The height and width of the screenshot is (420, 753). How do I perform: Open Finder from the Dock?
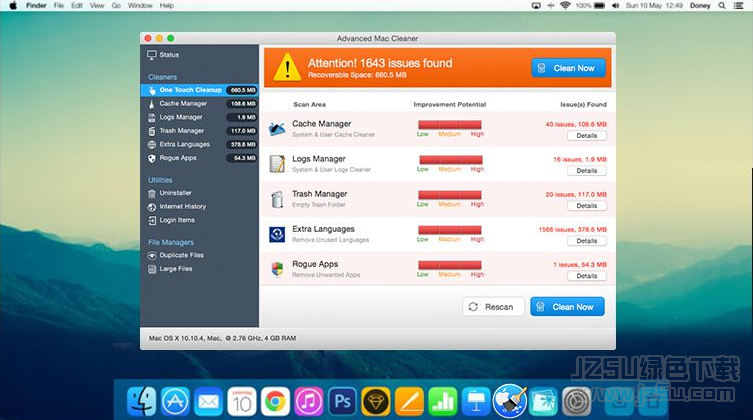pos(141,401)
